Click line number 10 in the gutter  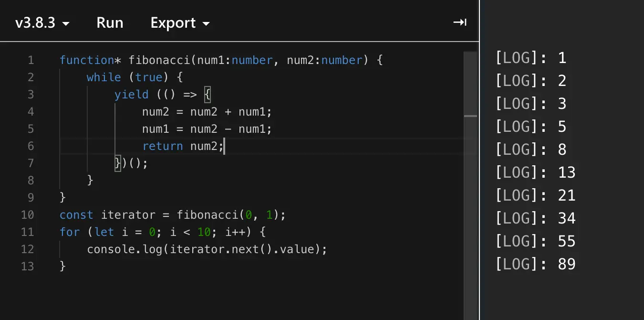(x=27, y=215)
